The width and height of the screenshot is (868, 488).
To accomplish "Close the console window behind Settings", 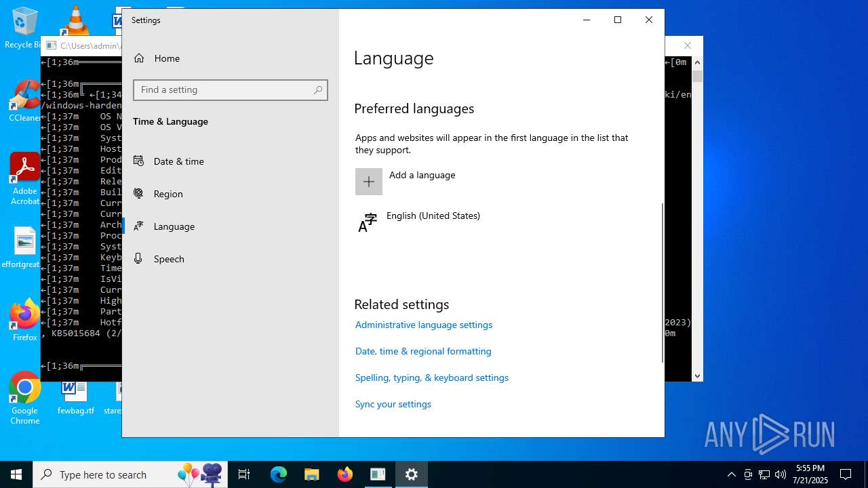I will coord(688,45).
